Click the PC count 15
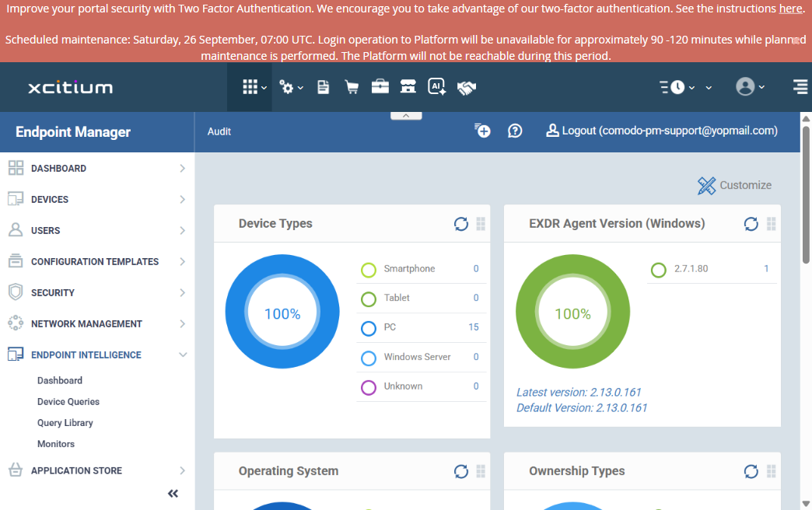Screen dimensions: 812x510 (474, 327)
